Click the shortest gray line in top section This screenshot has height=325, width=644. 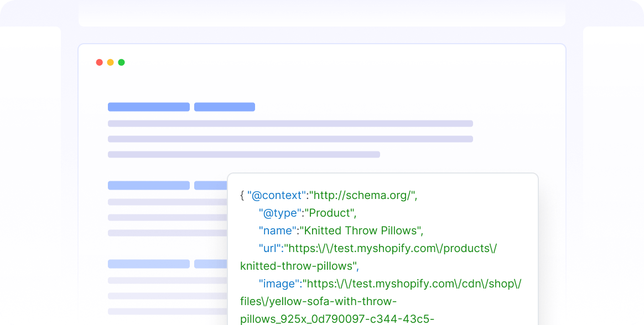pos(243,155)
